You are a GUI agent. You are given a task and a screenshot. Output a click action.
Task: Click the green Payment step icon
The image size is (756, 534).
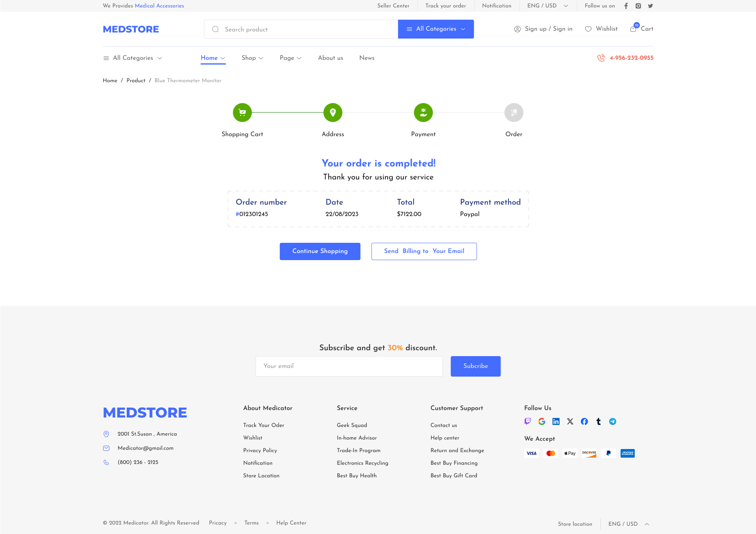[423, 113]
